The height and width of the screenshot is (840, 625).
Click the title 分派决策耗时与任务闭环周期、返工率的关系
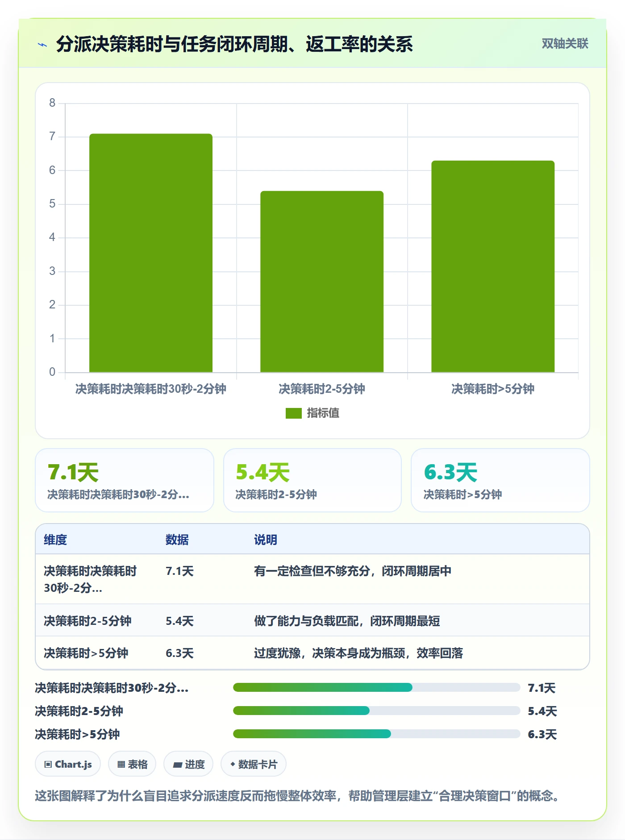click(x=234, y=44)
